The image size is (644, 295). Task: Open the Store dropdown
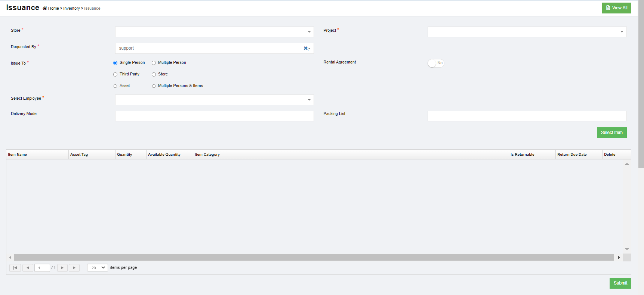[x=214, y=32]
